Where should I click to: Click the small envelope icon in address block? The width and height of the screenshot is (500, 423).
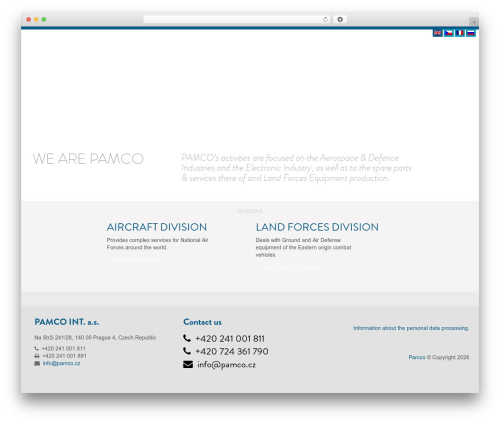[37, 363]
